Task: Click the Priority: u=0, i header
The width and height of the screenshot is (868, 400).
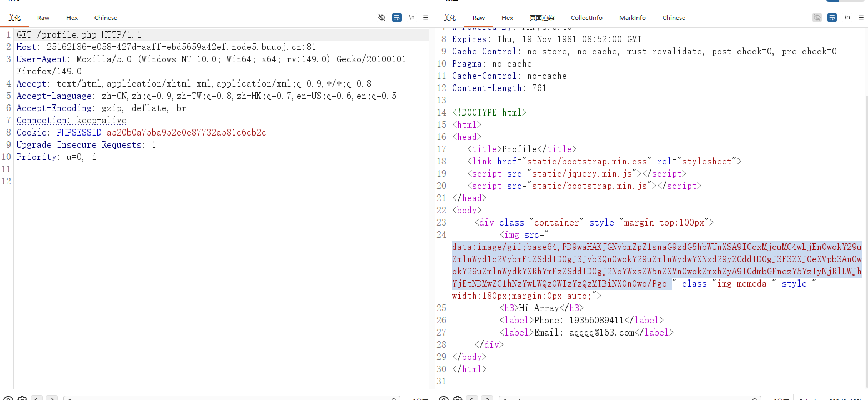Action: (x=56, y=157)
